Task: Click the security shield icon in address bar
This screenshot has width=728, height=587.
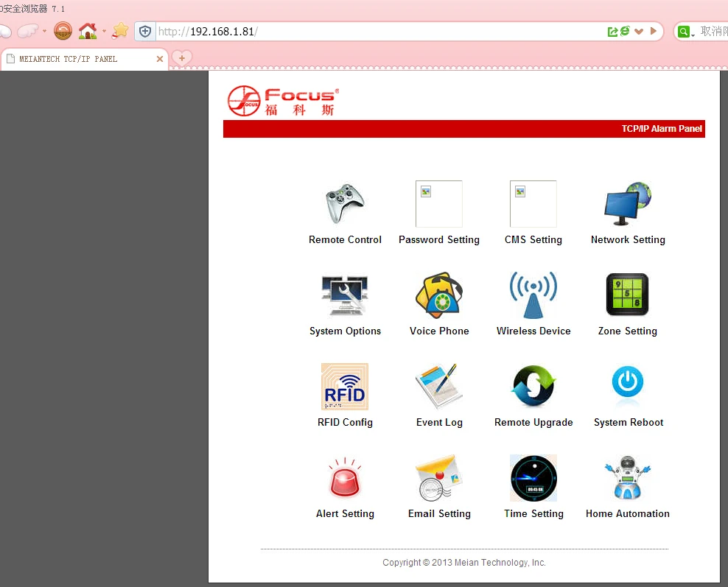Action: [x=145, y=32]
